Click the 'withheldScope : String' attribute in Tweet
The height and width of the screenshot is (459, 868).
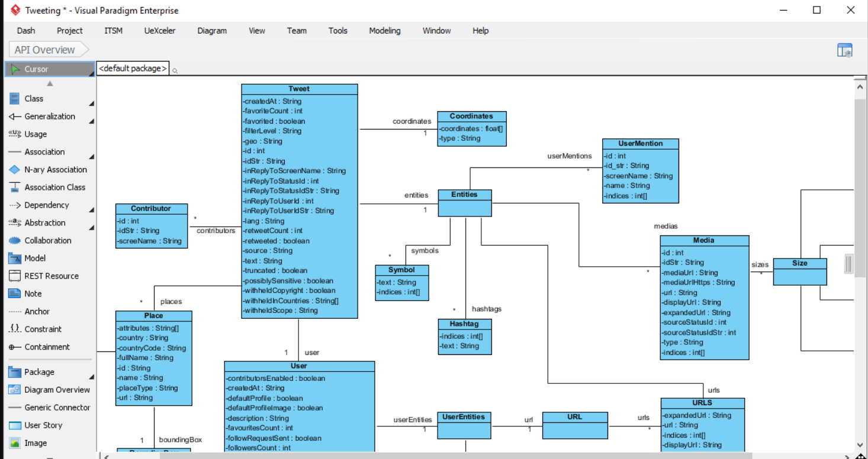tap(281, 311)
